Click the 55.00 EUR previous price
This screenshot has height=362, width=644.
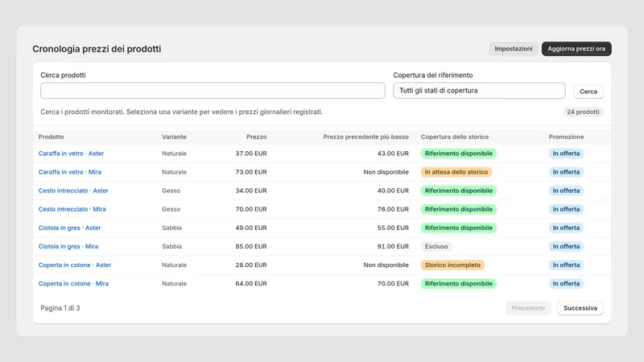tap(393, 228)
